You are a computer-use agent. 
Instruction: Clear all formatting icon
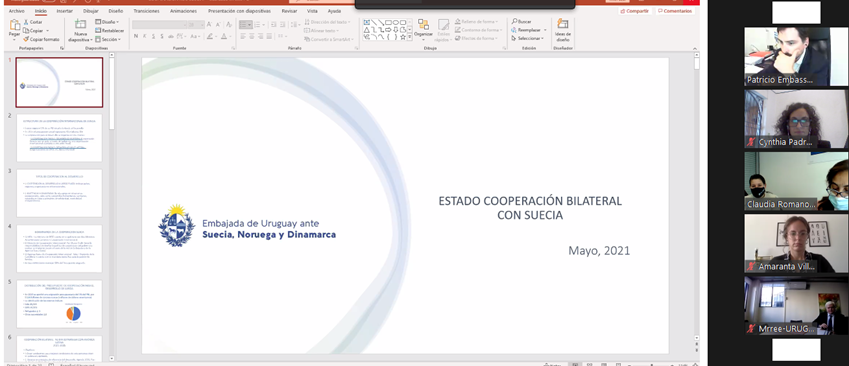pyautogui.click(x=228, y=24)
